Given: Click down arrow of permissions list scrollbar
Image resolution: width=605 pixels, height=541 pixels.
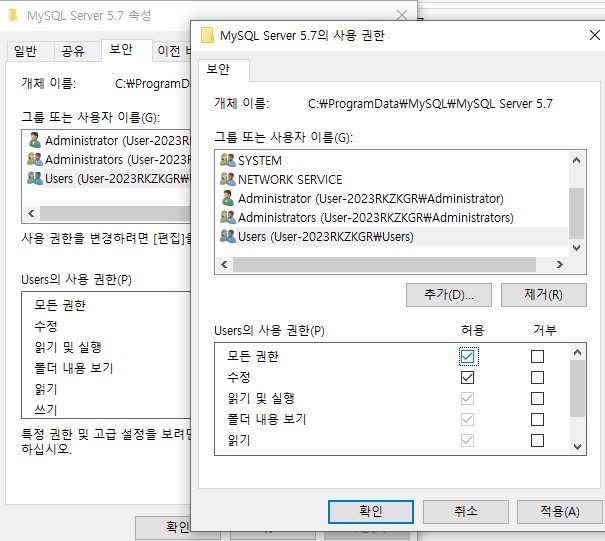Looking at the screenshot, I should click(577, 446).
